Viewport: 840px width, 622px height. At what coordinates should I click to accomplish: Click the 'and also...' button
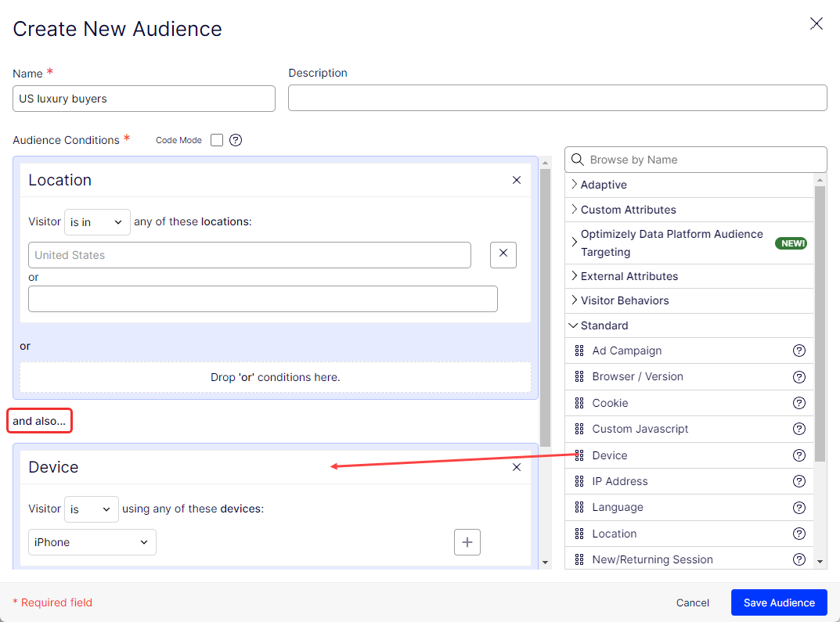(39, 420)
